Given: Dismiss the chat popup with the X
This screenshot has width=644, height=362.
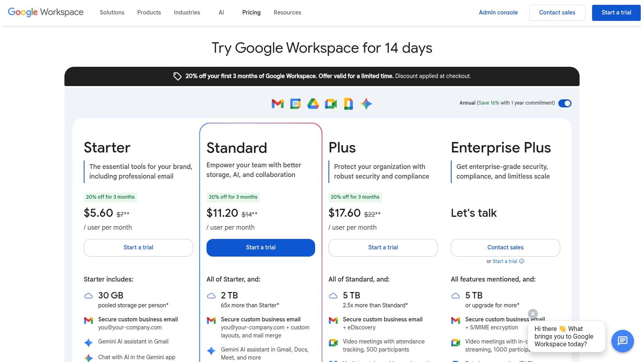Looking at the screenshot, I should pos(533,313).
